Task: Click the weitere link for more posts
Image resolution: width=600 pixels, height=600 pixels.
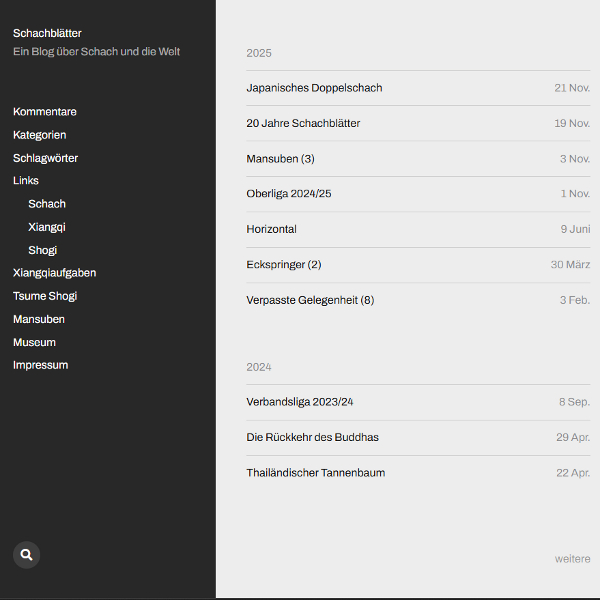Action: pyautogui.click(x=572, y=559)
